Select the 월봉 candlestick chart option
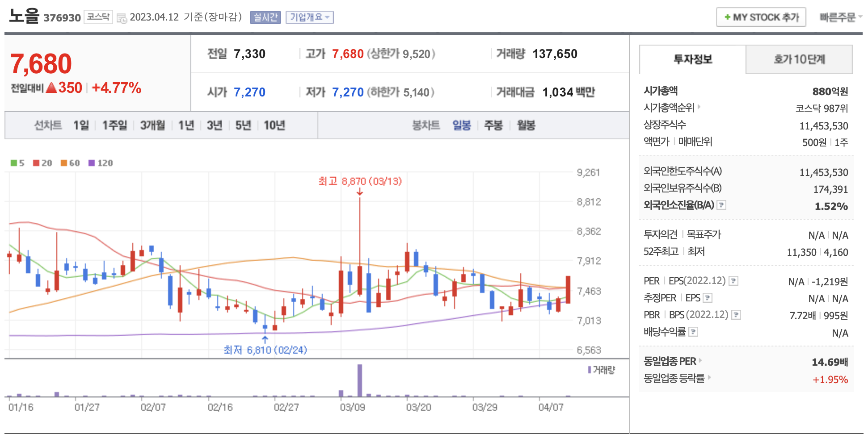The height and width of the screenshot is (434, 868). 526,125
